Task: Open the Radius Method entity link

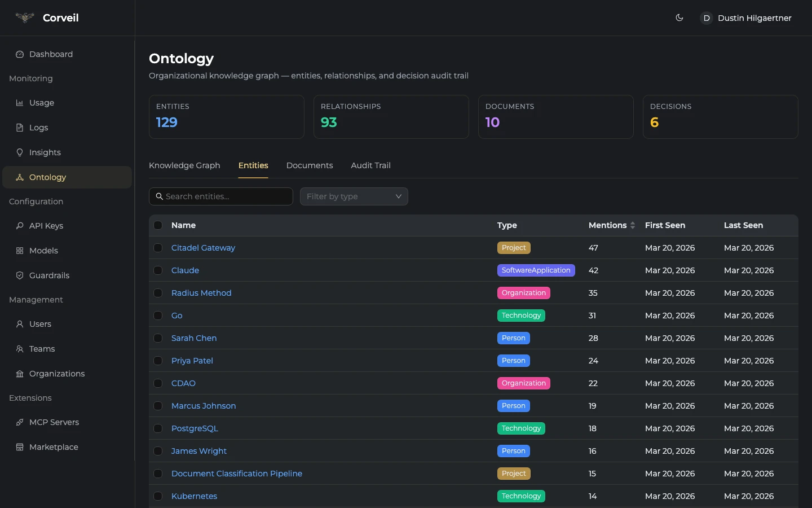Action: pos(201,293)
